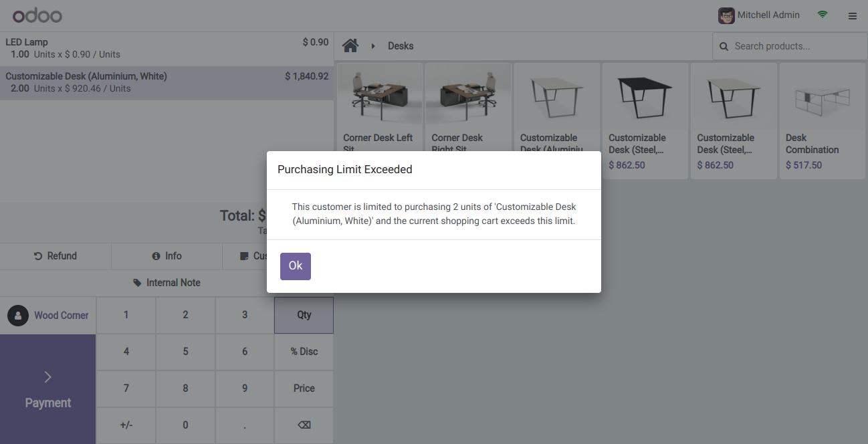
Task: Go to the home category icon
Action: [x=350, y=45]
